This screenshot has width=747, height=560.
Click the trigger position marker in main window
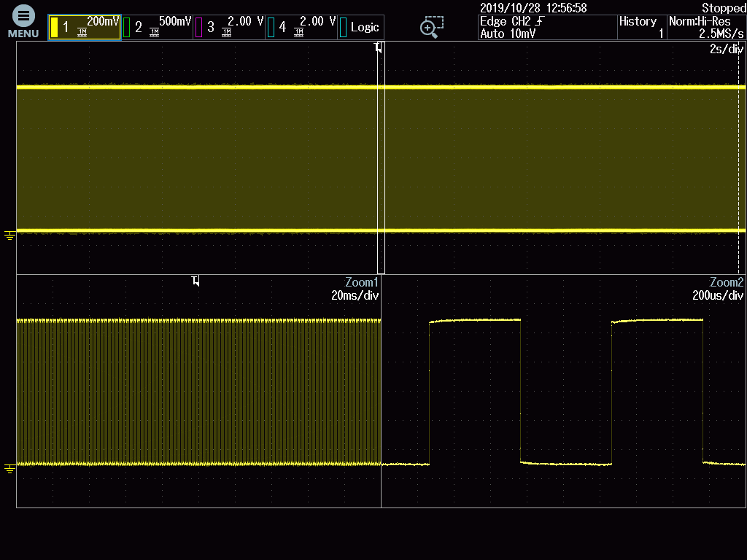(x=378, y=47)
